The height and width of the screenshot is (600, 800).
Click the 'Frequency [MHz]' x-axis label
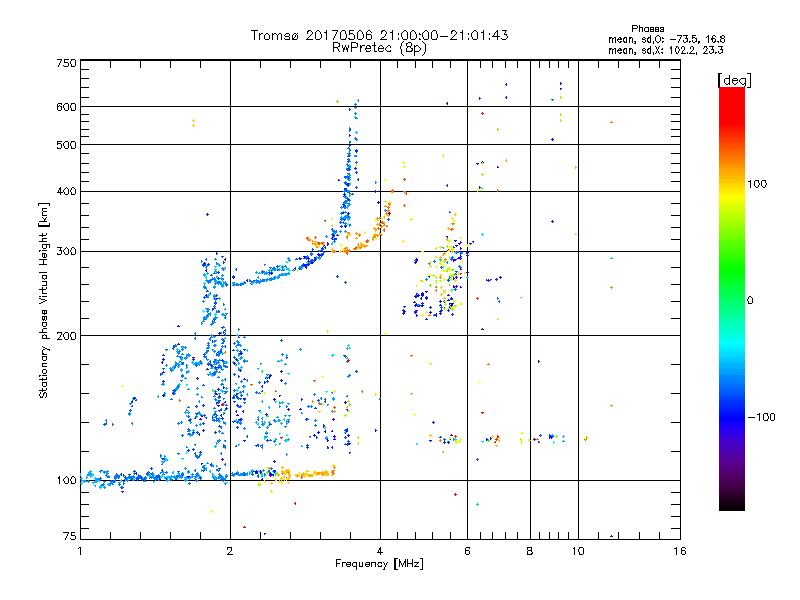(379, 564)
